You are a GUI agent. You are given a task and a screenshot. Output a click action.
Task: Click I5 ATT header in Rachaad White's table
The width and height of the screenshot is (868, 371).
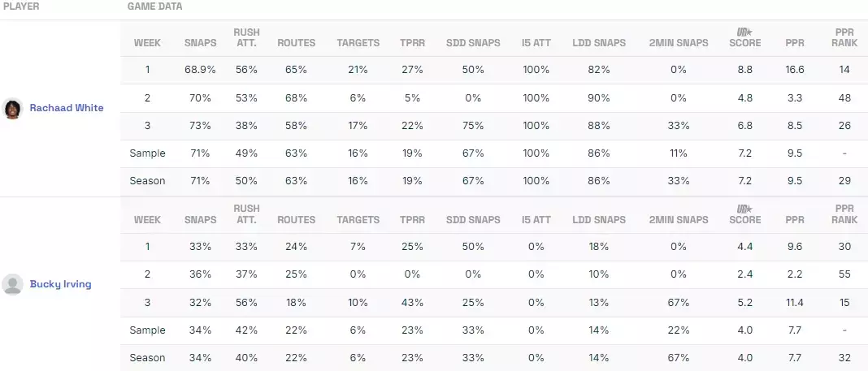536,43
